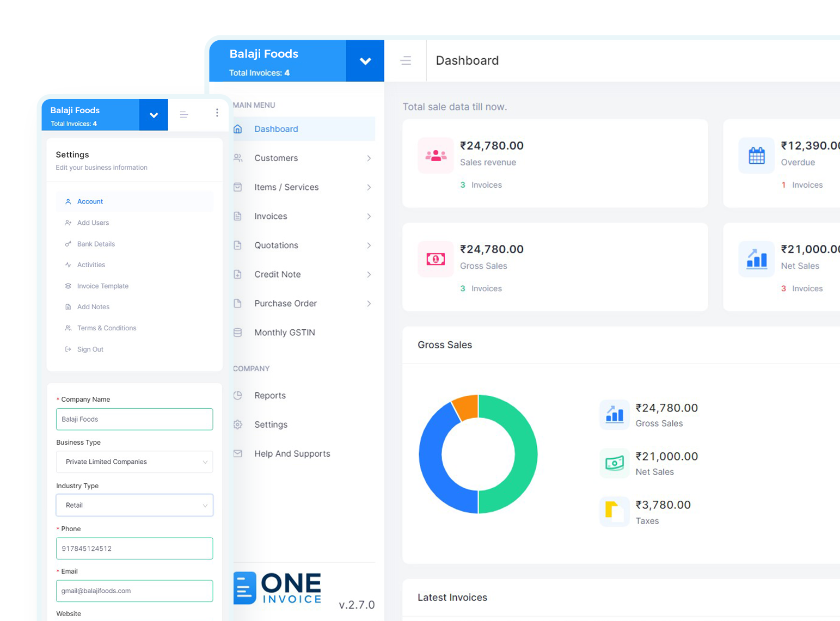This screenshot has height=621, width=840.
Task: Open the Industry Type Retail dropdown
Action: [134, 505]
